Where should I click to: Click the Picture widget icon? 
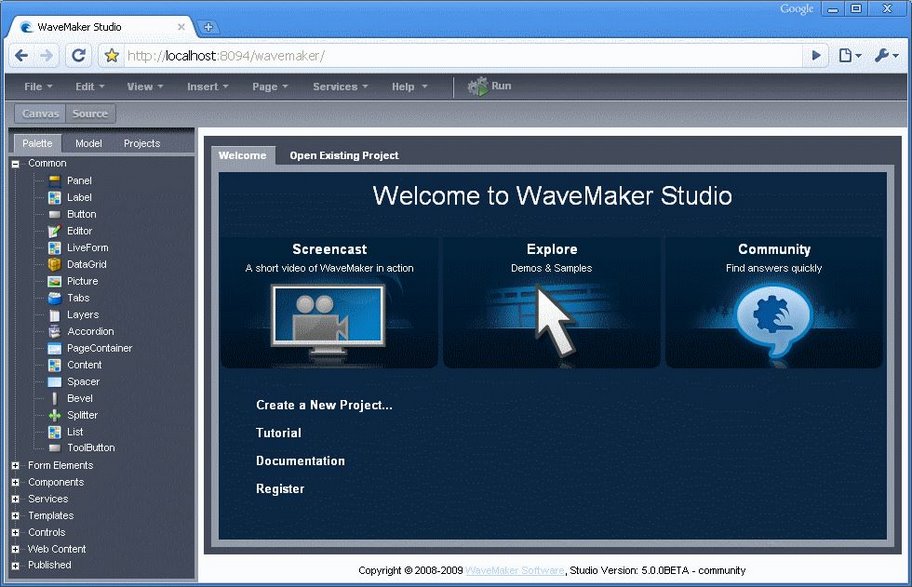[54, 282]
